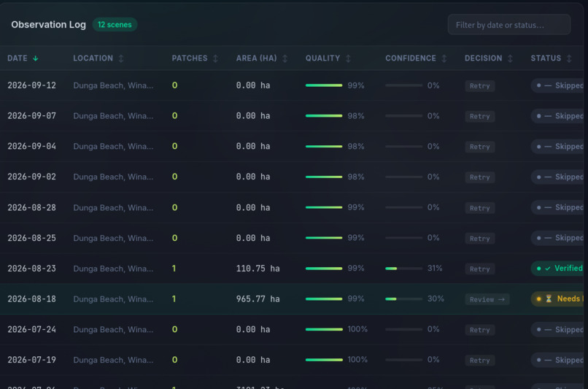This screenshot has height=389, width=588.
Task: Click the 965.77 ha area value
Action: pos(258,299)
